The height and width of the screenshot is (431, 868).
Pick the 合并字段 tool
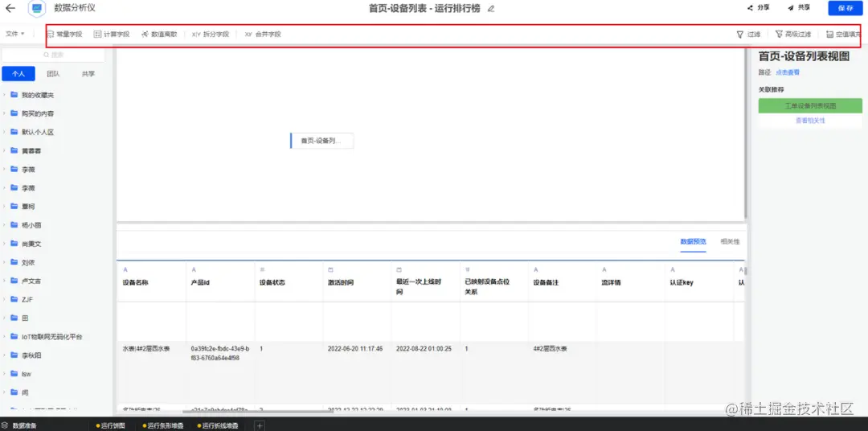263,34
